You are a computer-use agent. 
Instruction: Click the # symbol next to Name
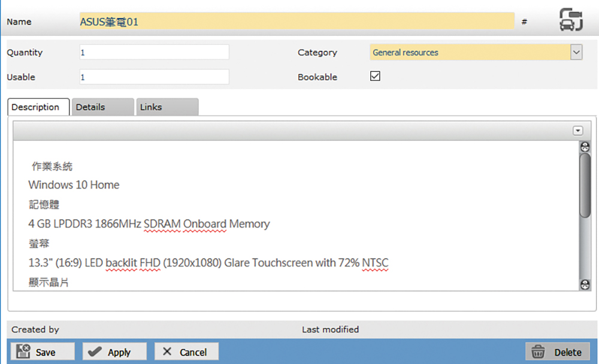pos(525,22)
